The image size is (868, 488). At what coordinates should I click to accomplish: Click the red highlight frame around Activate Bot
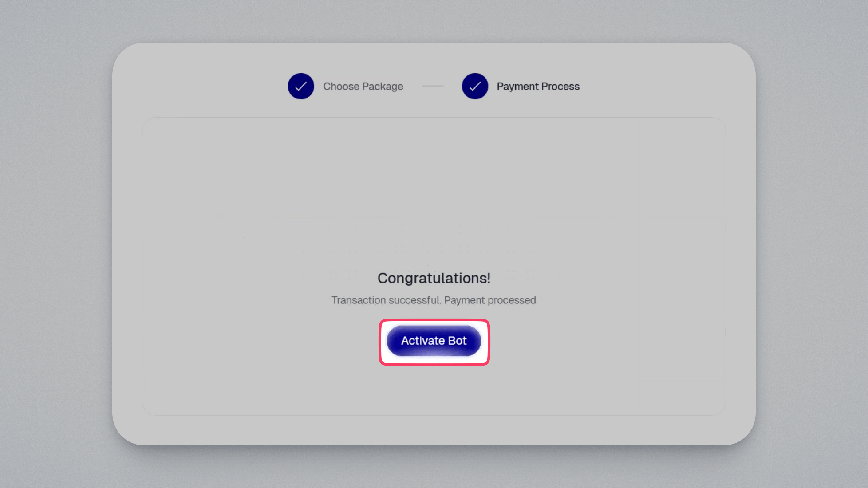[434, 320]
